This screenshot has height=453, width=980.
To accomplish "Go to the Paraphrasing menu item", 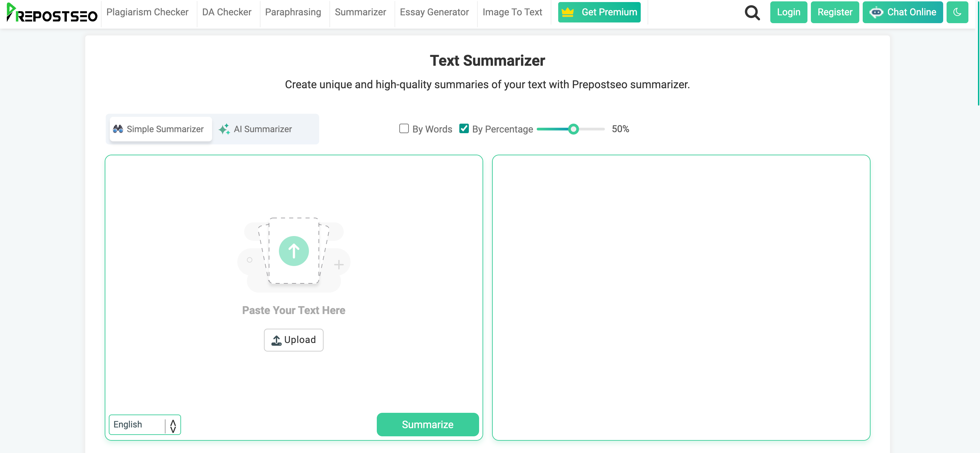I will coord(293,12).
